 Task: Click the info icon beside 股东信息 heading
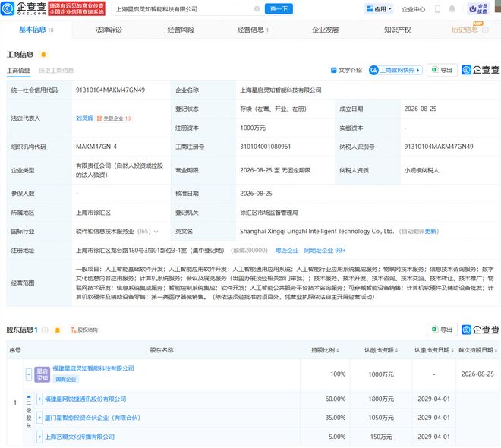pyautogui.click(x=45, y=330)
